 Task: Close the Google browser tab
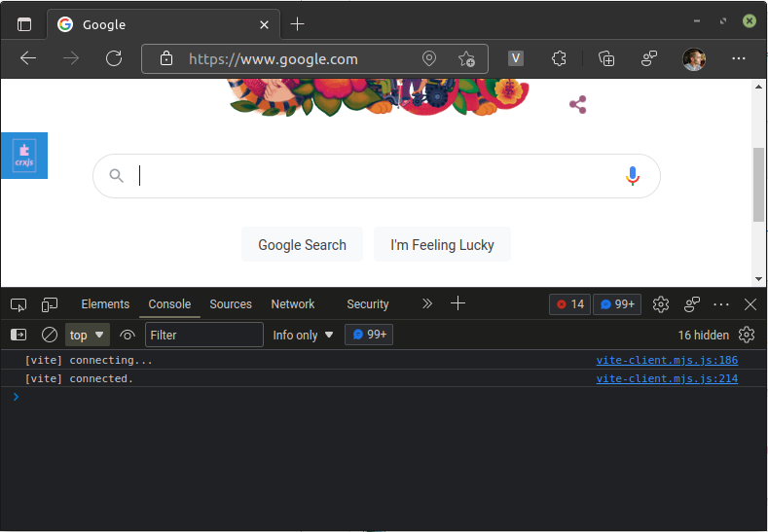[x=264, y=24]
